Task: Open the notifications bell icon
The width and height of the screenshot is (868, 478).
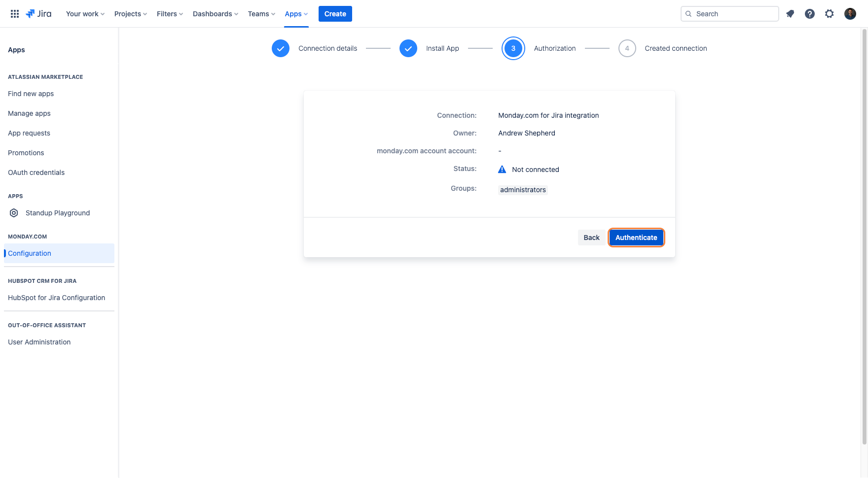Action: pyautogui.click(x=790, y=14)
